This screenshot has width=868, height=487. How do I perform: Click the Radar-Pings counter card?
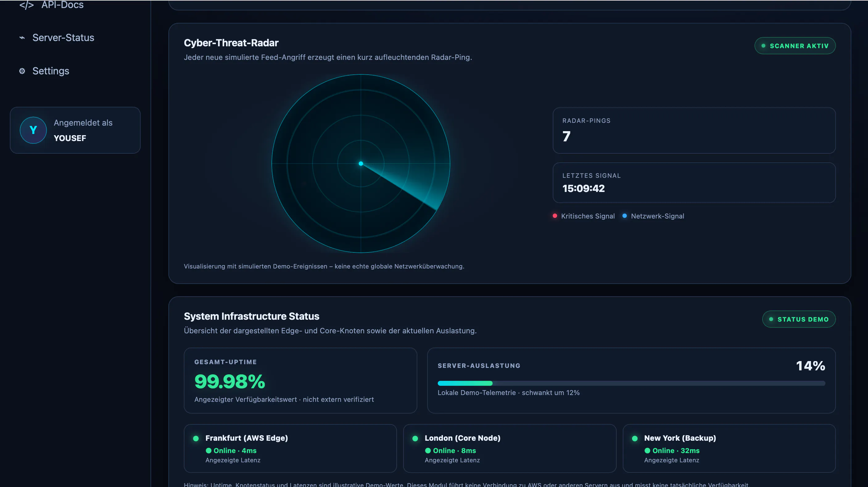694,131
